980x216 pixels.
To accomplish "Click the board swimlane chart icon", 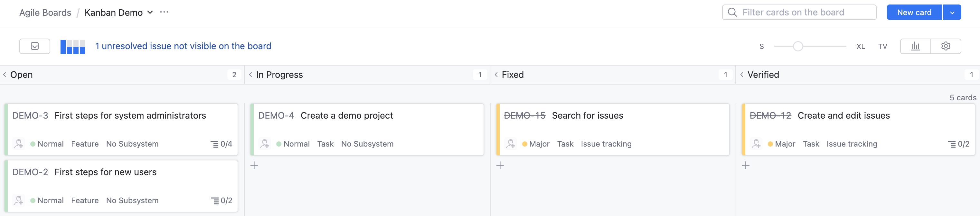I will click(x=73, y=47).
